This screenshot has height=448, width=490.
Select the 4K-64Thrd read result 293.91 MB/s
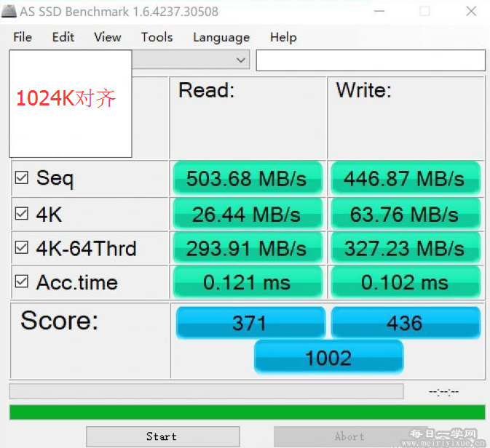click(x=248, y=248)
